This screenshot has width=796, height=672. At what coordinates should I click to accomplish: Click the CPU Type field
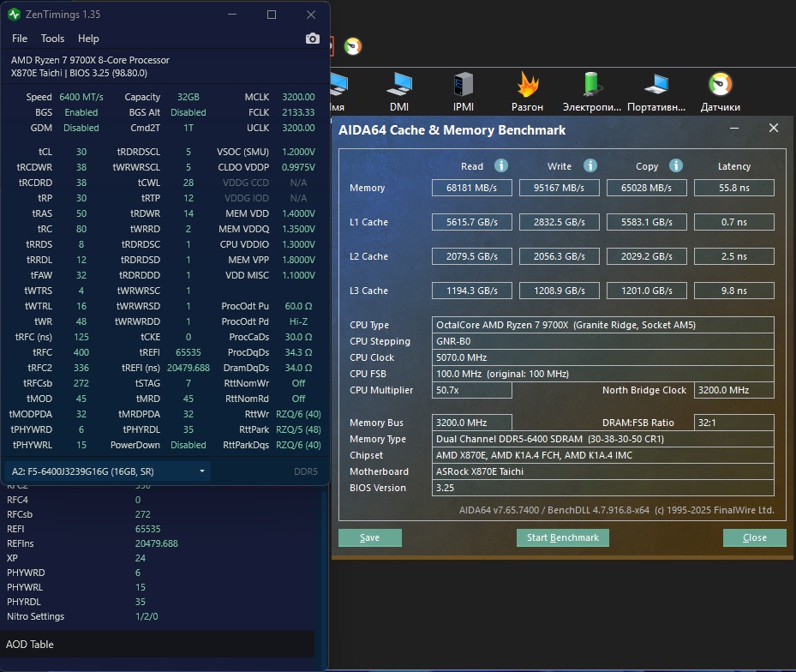[x=602, y=325]
